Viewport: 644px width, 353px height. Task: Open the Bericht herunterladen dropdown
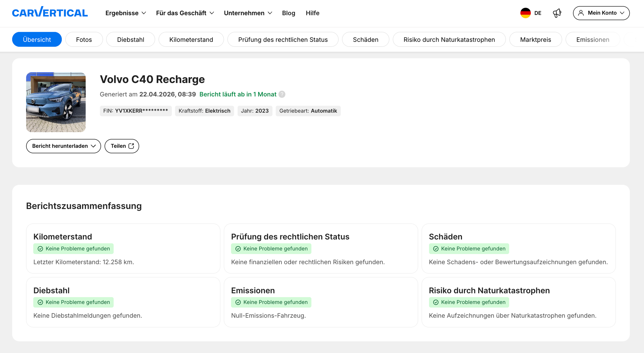coord(64,146)
